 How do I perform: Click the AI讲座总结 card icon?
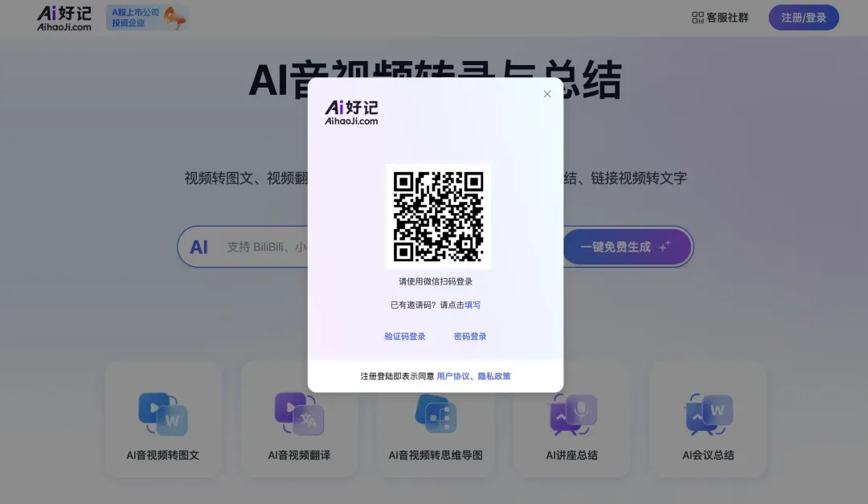pos(572,414)
